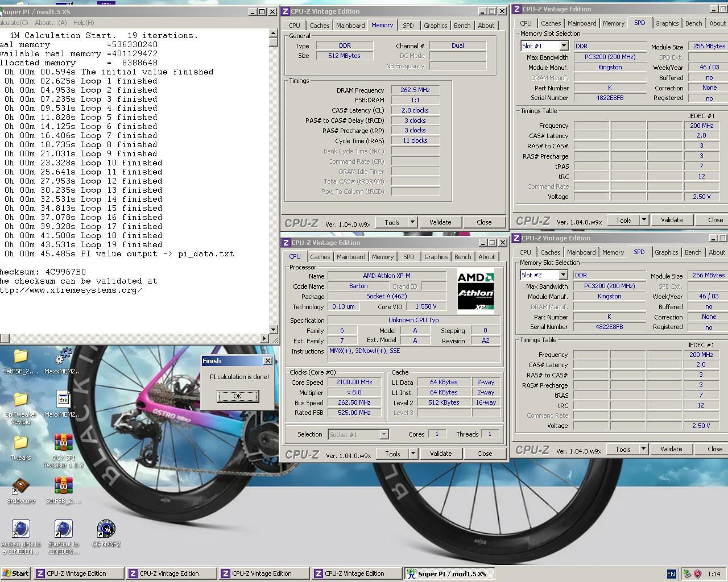This screenshot has height=582, width=728.
Task: Click the Rated FSB value 525.00 MHz
Action: point(354,413)
